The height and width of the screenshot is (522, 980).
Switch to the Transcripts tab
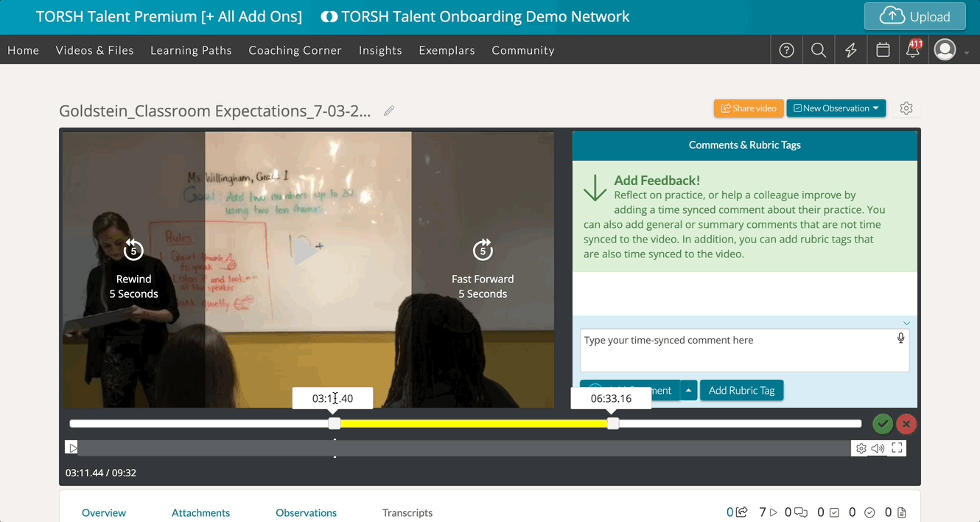(407, 512)
